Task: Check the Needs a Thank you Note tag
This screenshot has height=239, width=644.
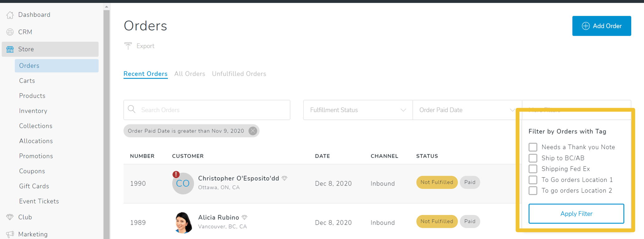Action: tap(533, 147)
